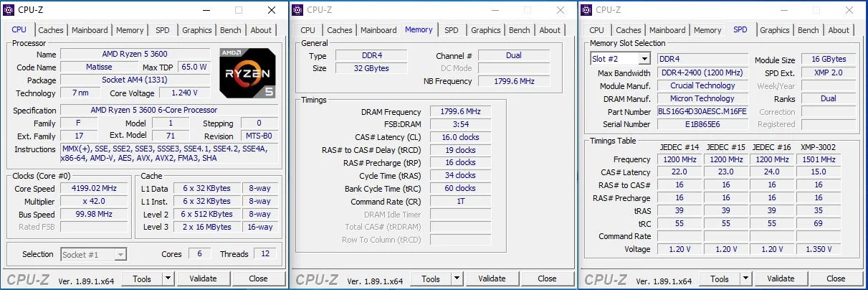This screenshot has width=868, height=290.
Task: Expand Tools dropdown arrow in middle window
Action: click(457, 279)
